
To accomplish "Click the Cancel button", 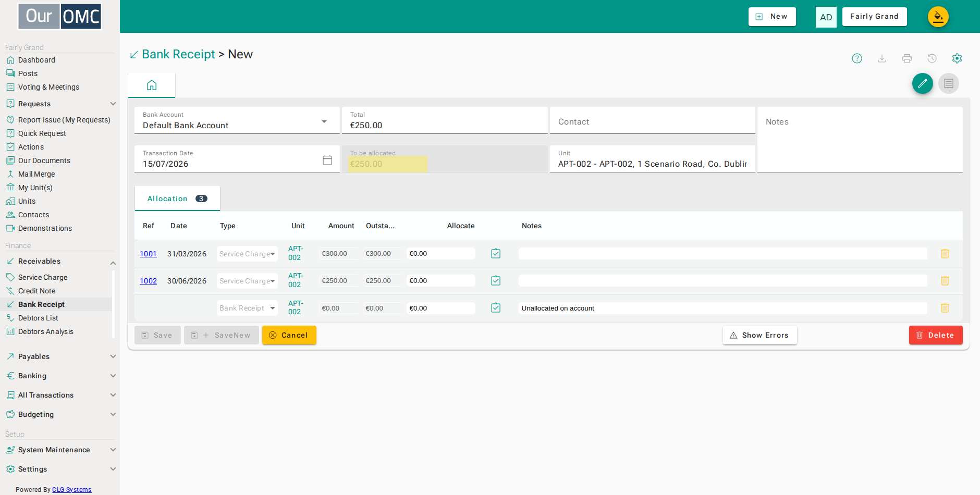I will (x=289, y=335).
